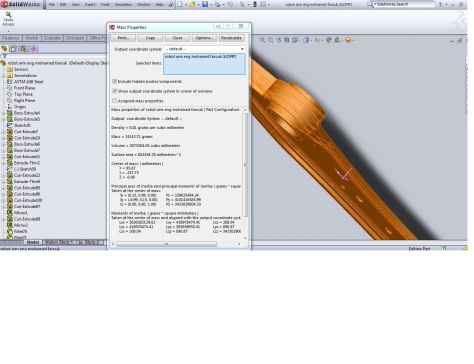This screenshot has width=474, height=364.
Task: Click the Options... button in Mass Properties
Action: pos(204,38)
